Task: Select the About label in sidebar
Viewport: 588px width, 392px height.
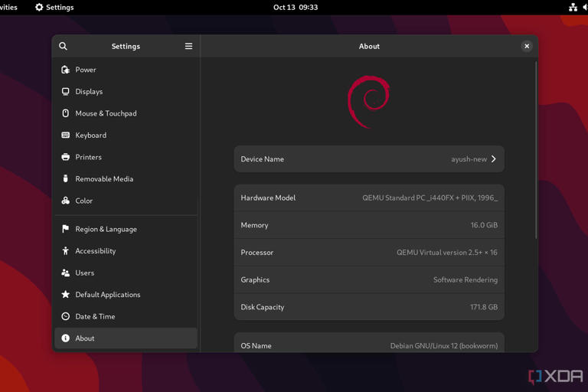Action: pos(85,338)
